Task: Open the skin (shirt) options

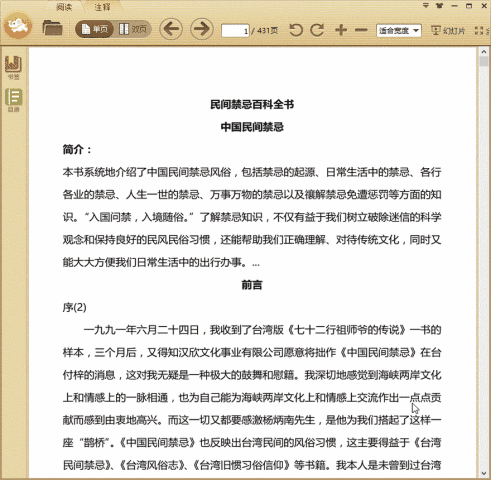Action: pyautogui.click(x=440, y=6)
